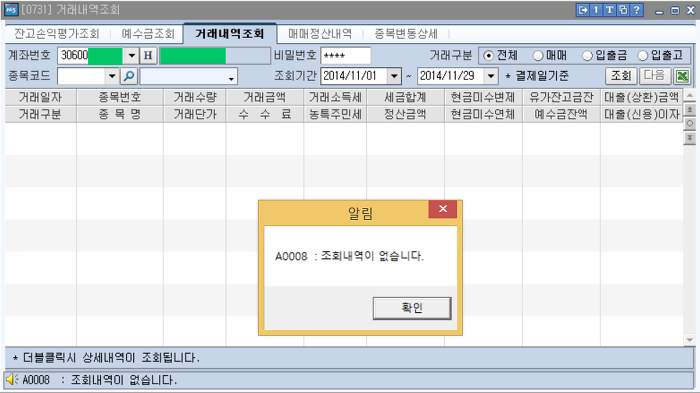Click the H history button beside account number
The image size is (700, 393).
tap(148, 56)
